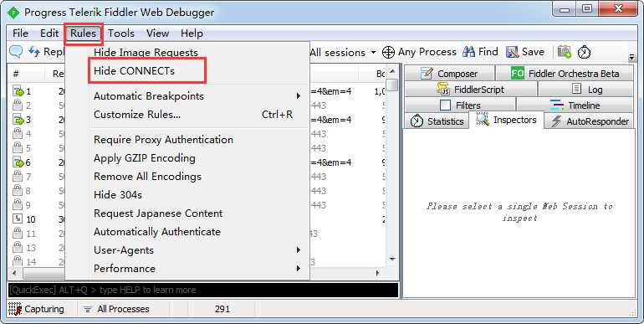Switch to the FiddlerScript tab
Screen dimensions: 644x324
(x=470, y=90)
